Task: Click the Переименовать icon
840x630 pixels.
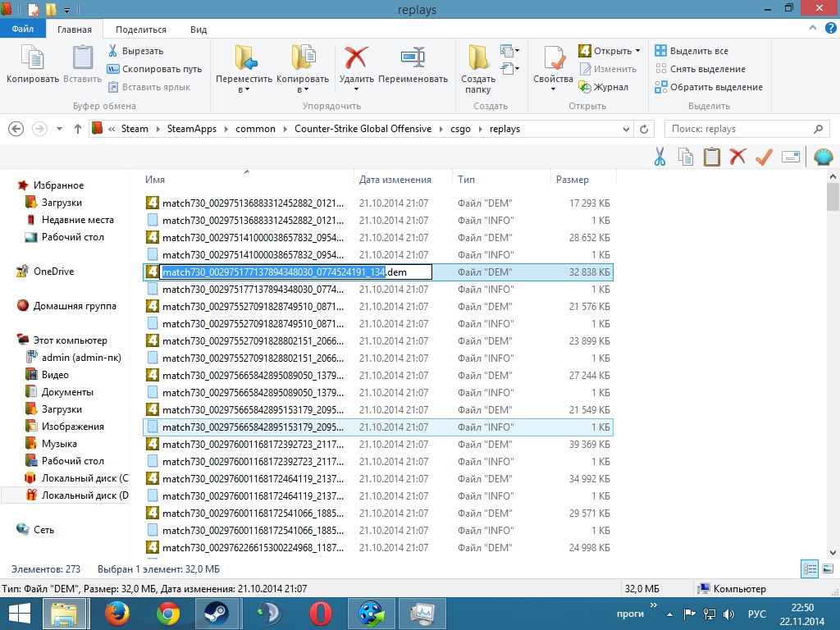Action: 413,57
